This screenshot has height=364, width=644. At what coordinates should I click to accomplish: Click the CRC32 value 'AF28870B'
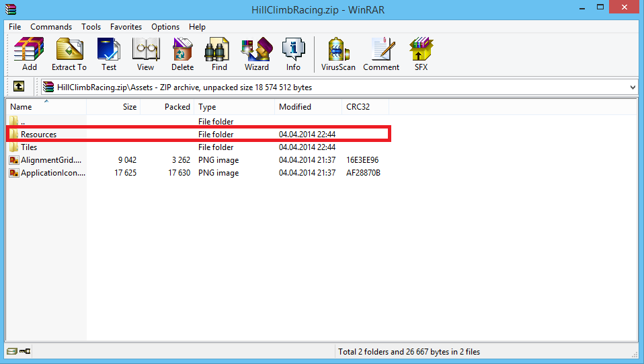(363, 173)
